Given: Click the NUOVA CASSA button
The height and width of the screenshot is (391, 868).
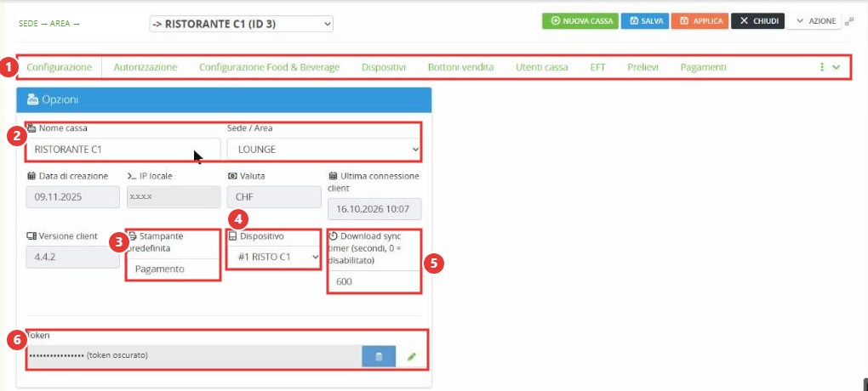Looking at the screenshot, I should (580, 21).
